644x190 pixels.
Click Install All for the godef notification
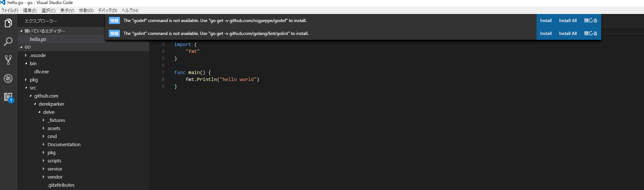[x=568, y=20]
